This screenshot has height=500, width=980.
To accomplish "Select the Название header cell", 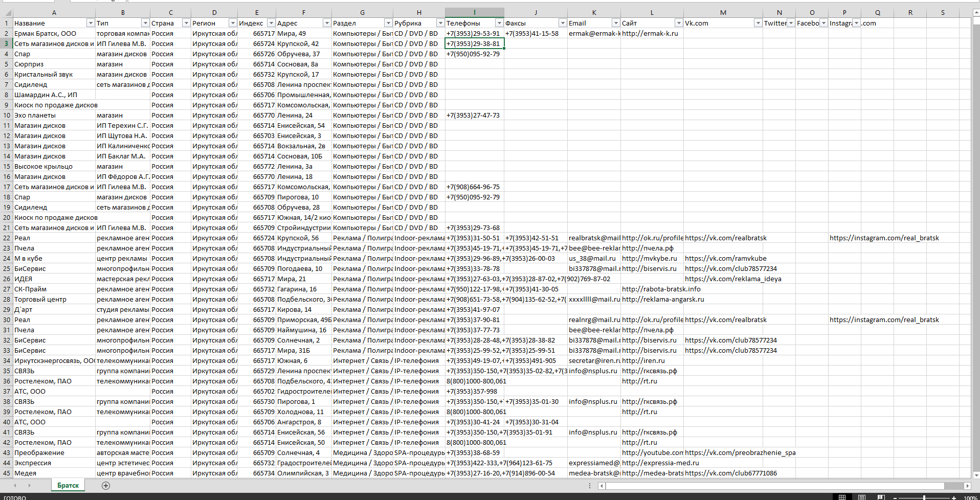I will pos(54,23).
